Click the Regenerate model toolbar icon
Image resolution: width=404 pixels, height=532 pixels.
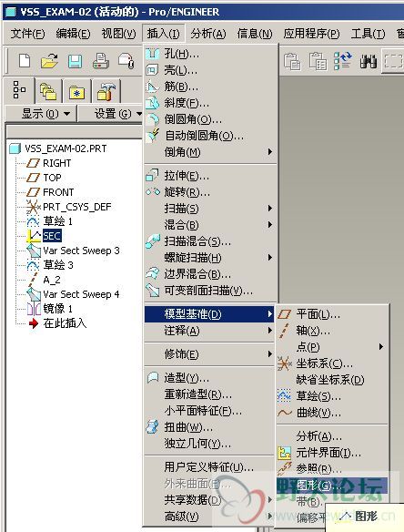343,61
